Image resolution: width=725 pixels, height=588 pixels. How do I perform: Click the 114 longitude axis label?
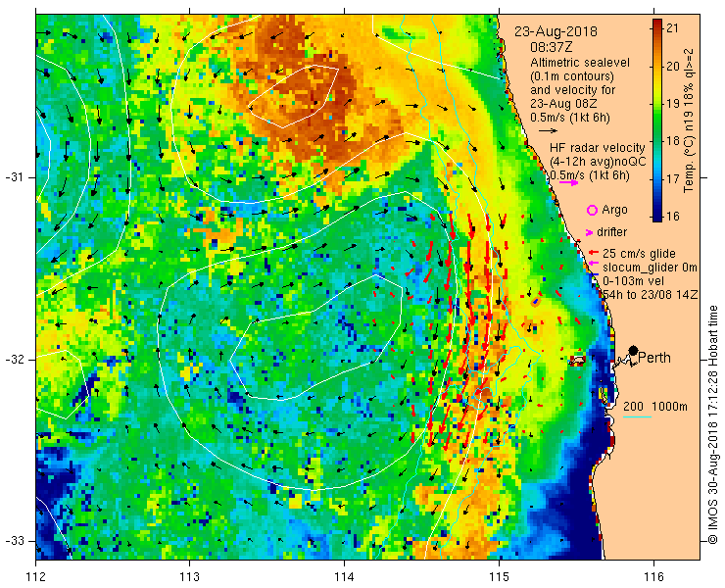(x=344, y=577)
